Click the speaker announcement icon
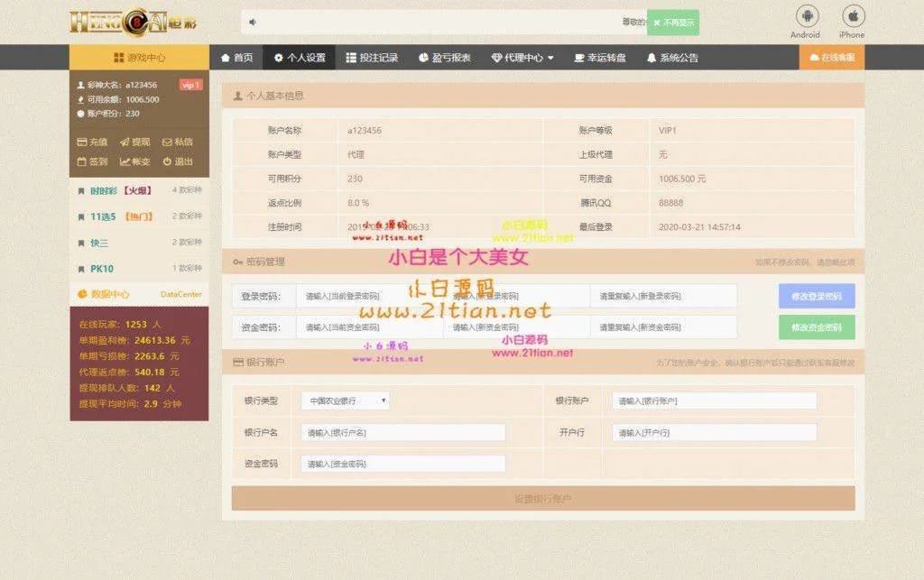Screen dimensions: 924x580 [253, 22]
